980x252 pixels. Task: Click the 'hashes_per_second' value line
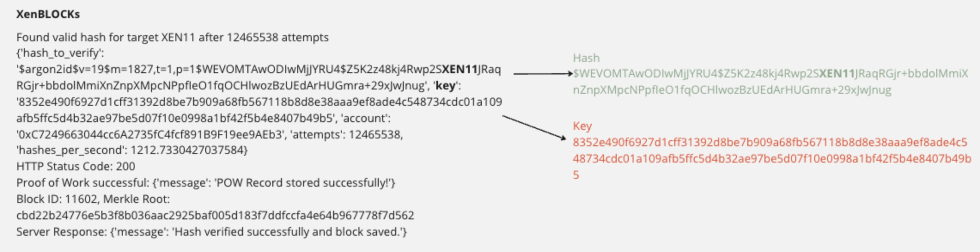click(132, 150)
